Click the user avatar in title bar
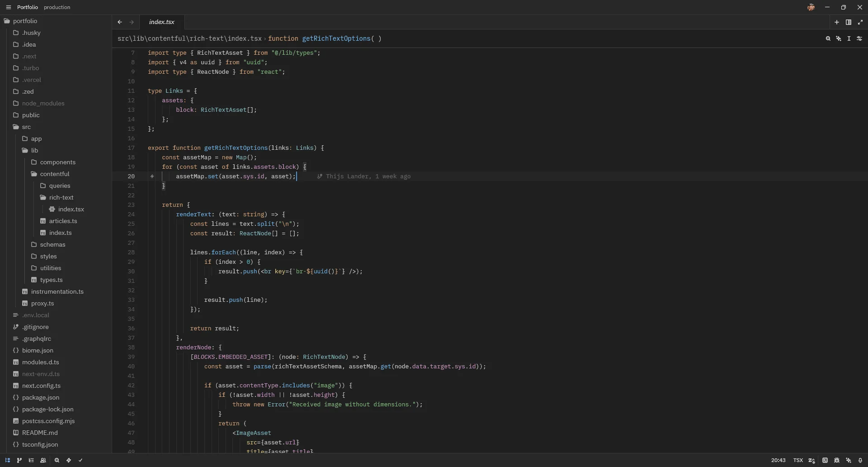Image resolution: width=868 pixels, height=467 pixels. [811, 7]
